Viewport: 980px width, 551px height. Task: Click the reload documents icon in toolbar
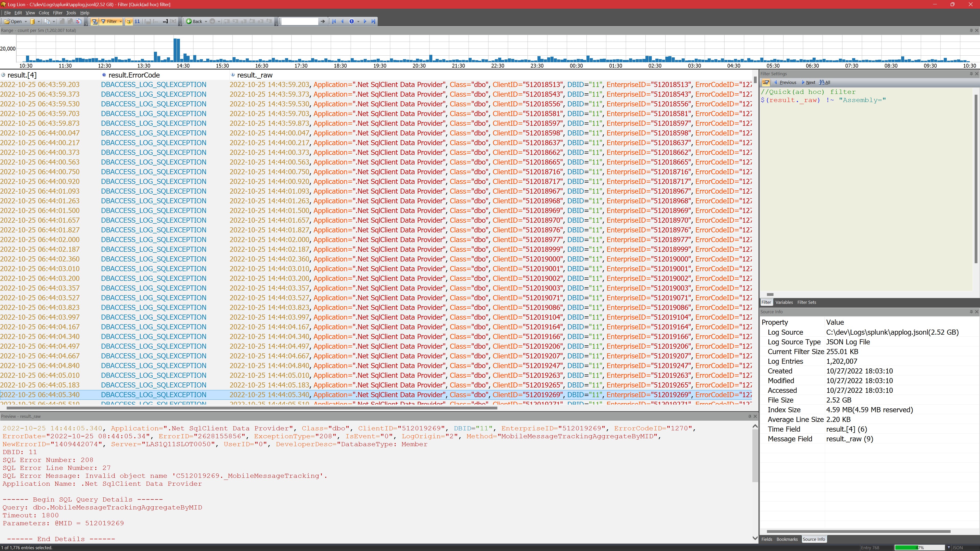pos(79,21)
